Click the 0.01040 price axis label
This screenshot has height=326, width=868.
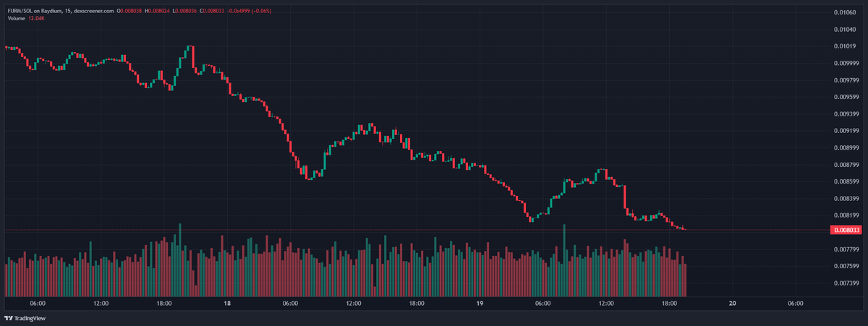(x=844, y=29)
